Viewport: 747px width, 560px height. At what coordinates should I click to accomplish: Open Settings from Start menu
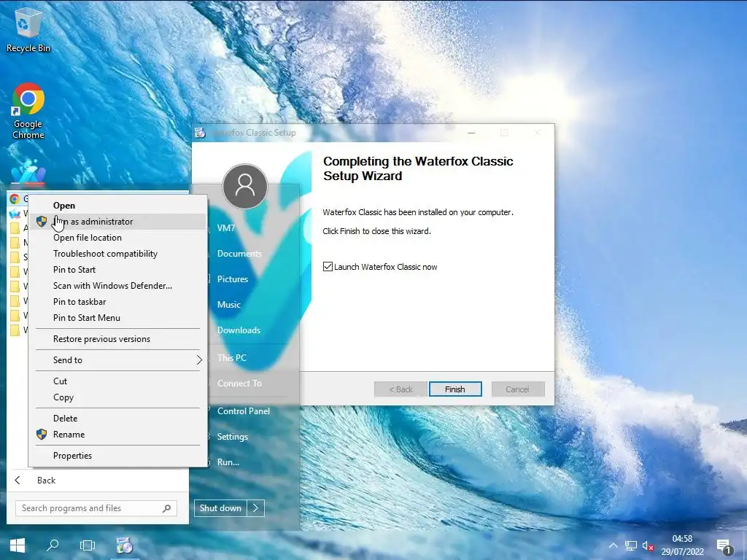(x=233, y=437)
